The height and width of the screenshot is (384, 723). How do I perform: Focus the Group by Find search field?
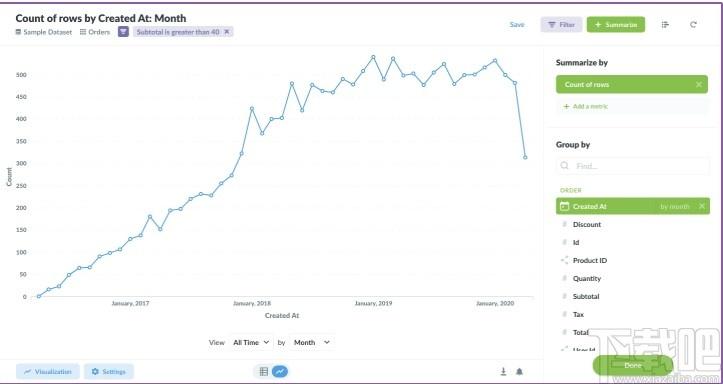tap(633, 166)
